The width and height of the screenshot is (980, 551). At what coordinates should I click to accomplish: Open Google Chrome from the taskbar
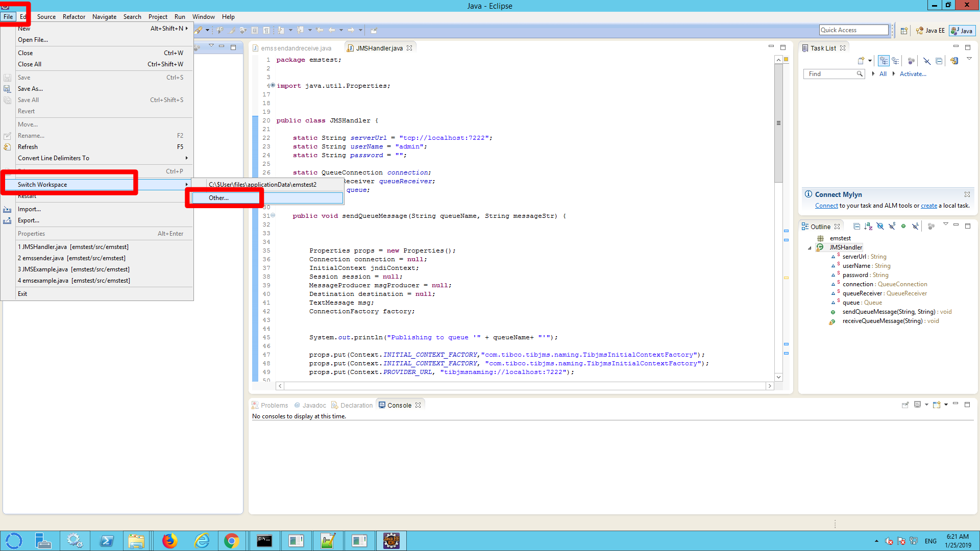pos(232,541)
